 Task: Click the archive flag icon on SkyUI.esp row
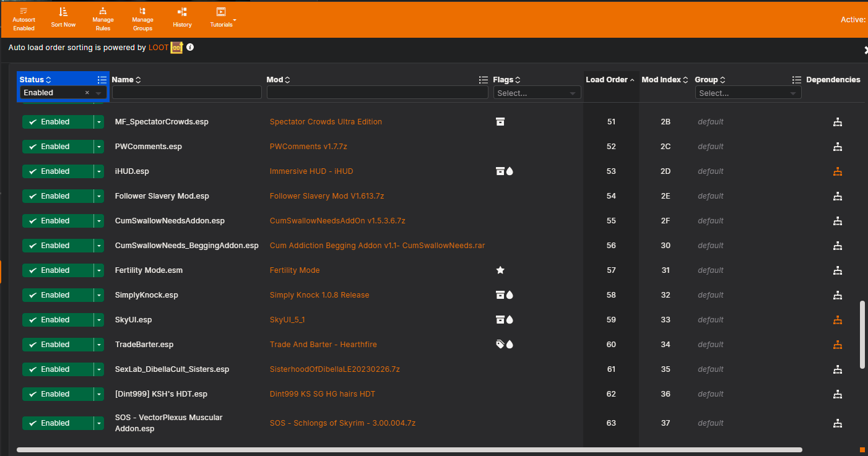point(500,320)
